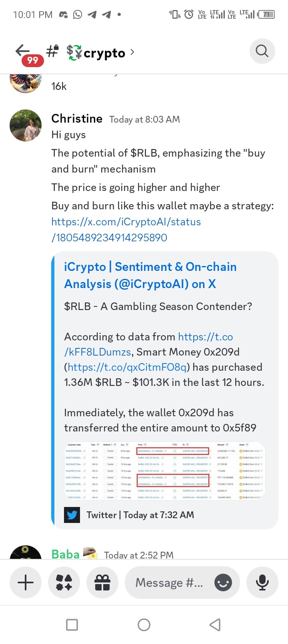
Task: Open the emoji picker smiley
Action: [x=223, y=582]
